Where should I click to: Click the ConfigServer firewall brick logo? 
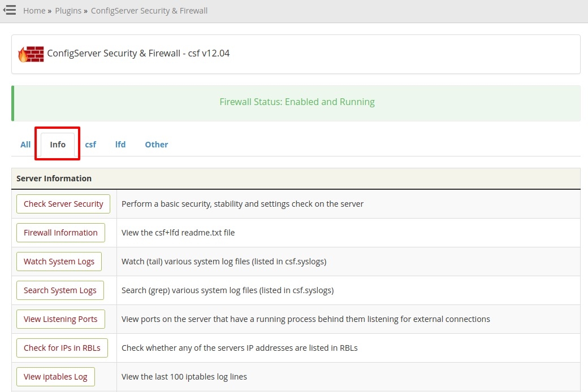click(31, 54)
